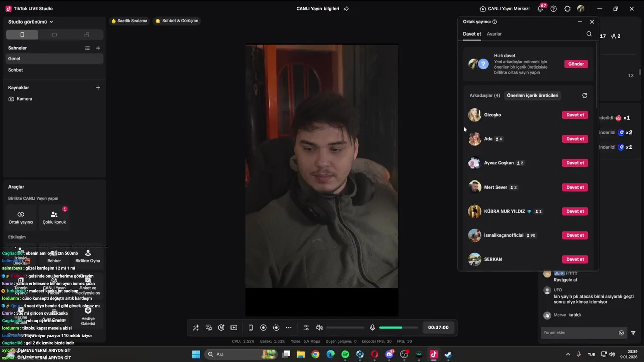Open the audio mixer settings sliders icon
Image resolution: width=644 pixels, height=362 pixels.
coord(306,328)
